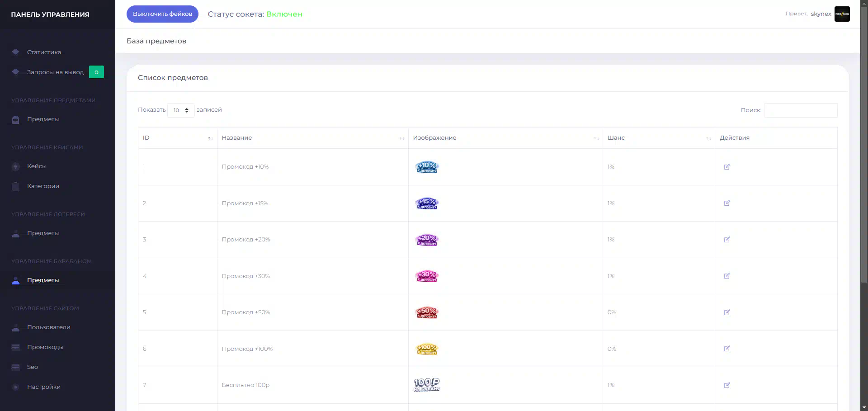Toggle fakes with Выключить фейков button
The image size is (868, 411).
[x=162, y=14]
